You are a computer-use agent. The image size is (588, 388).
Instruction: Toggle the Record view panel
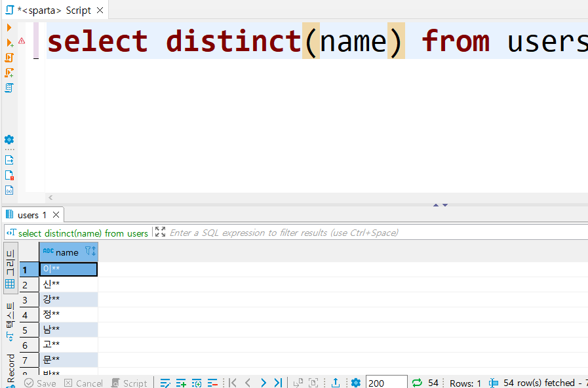[10, 369]
